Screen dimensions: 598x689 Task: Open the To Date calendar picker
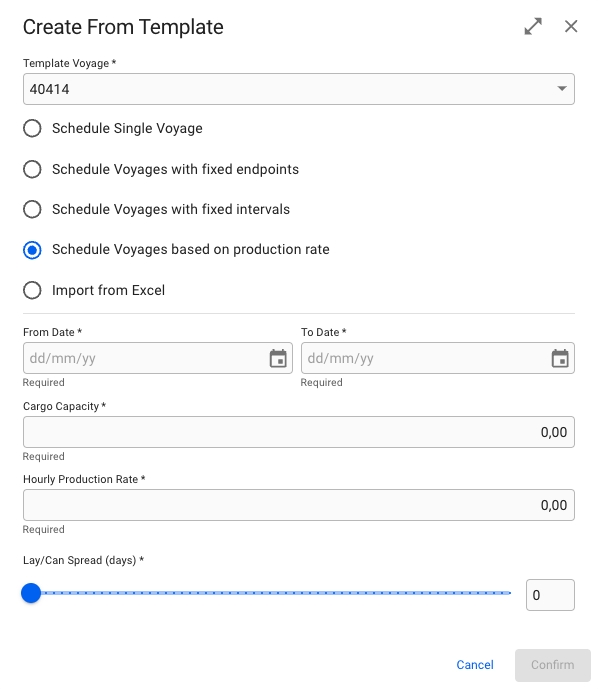pyautogui.click(x=560, y=358)
